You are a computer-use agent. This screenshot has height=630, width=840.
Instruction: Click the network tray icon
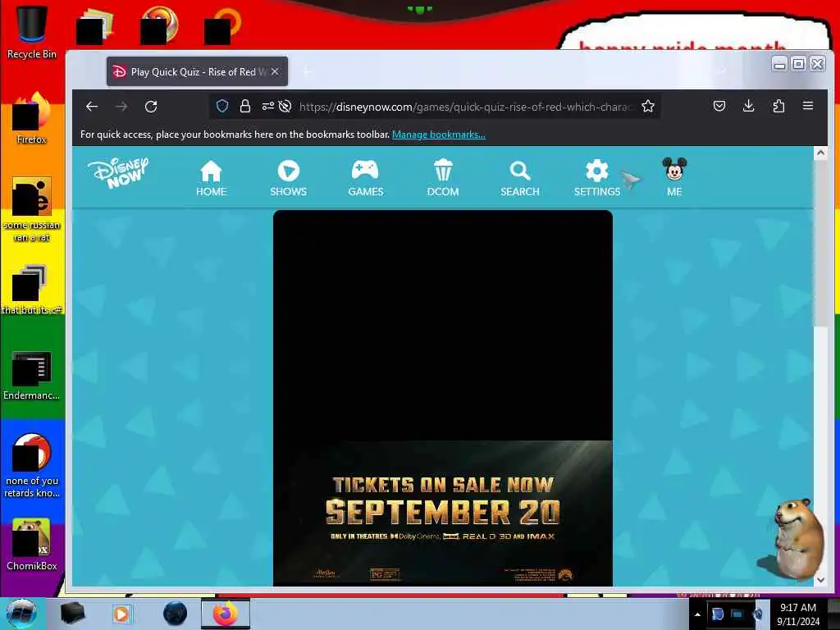point(737,614)
